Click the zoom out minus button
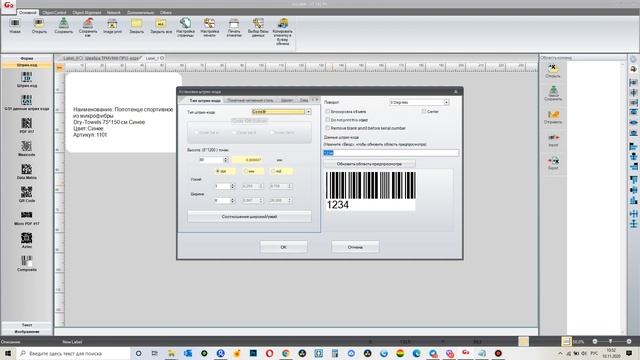The width and height of the screenshot is (640, 360). (595, 341)
